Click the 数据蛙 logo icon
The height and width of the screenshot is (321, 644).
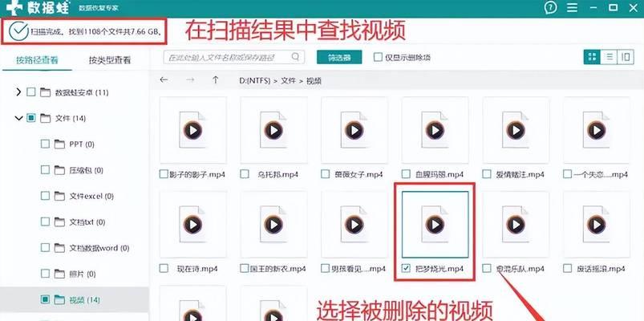click(x=14, y=8)
